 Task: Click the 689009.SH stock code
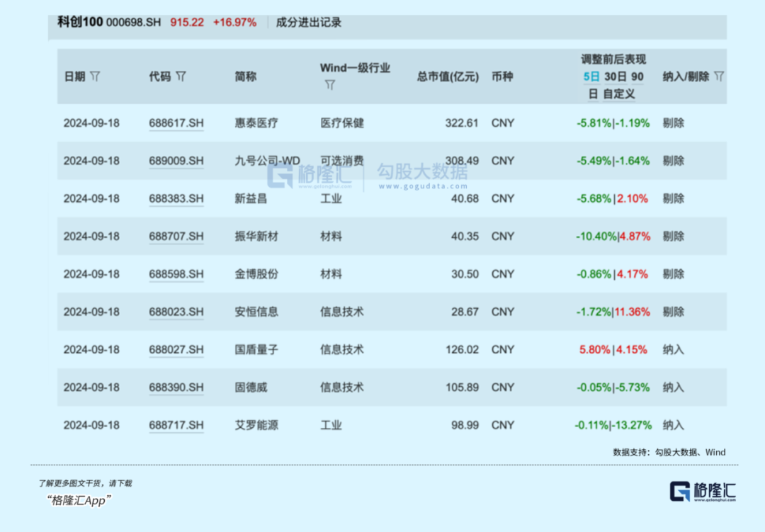pyautogui.click(x=176, y=161)
